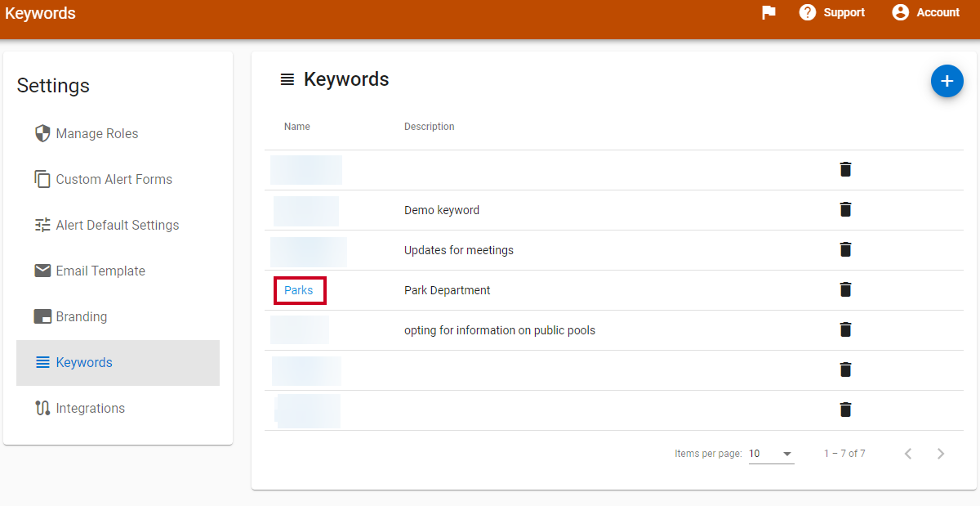Go to next page of keywords
Viewport: 980px width, 506px height.
coord(941,454)
